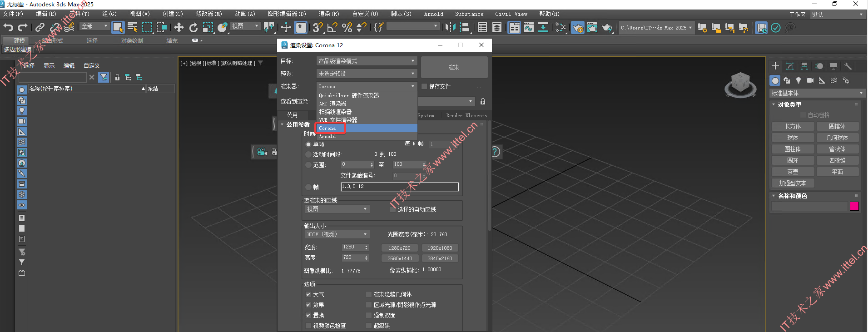This screenshot has width=868, height=332.
Task: Switch to the Render Elements tab
Action: tap(466, 115)
